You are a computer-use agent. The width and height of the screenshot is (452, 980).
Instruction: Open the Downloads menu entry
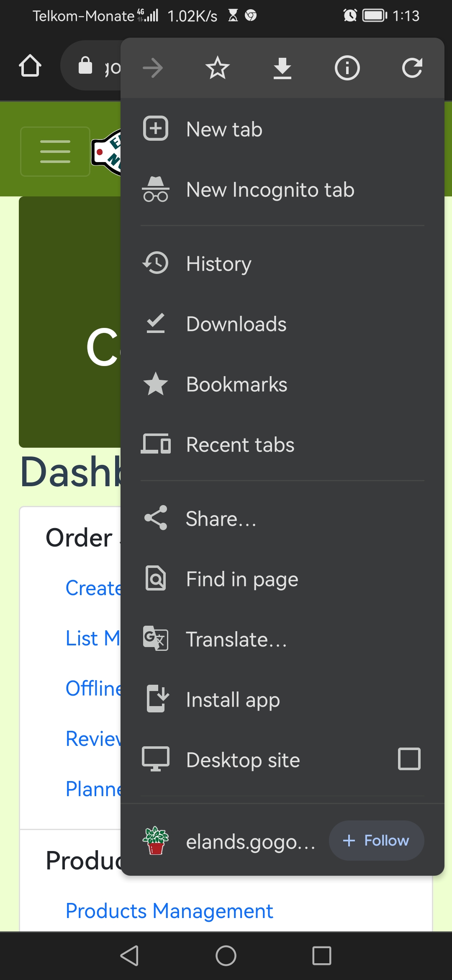236,324
